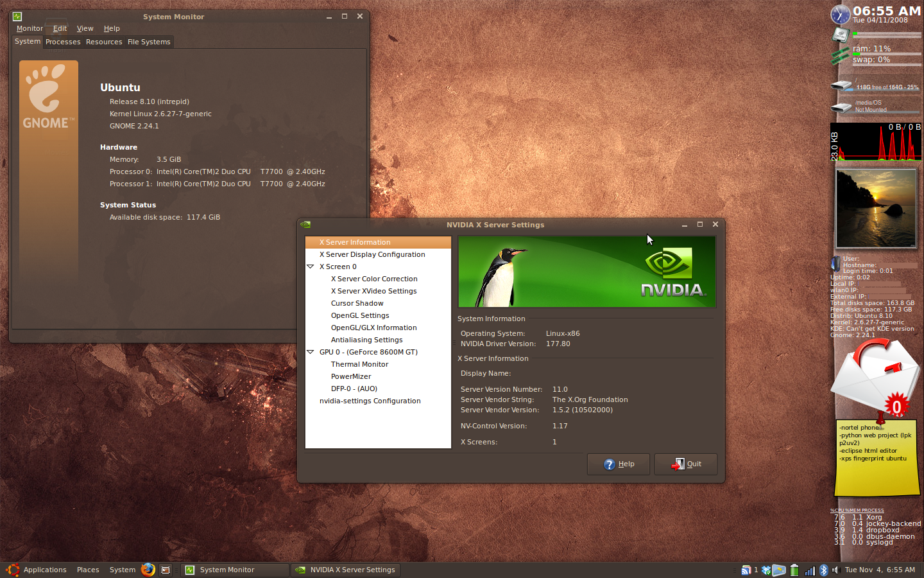
Task: Open the Applications menu in the panel
Action: pyautogui.click(x=44, y=570)
